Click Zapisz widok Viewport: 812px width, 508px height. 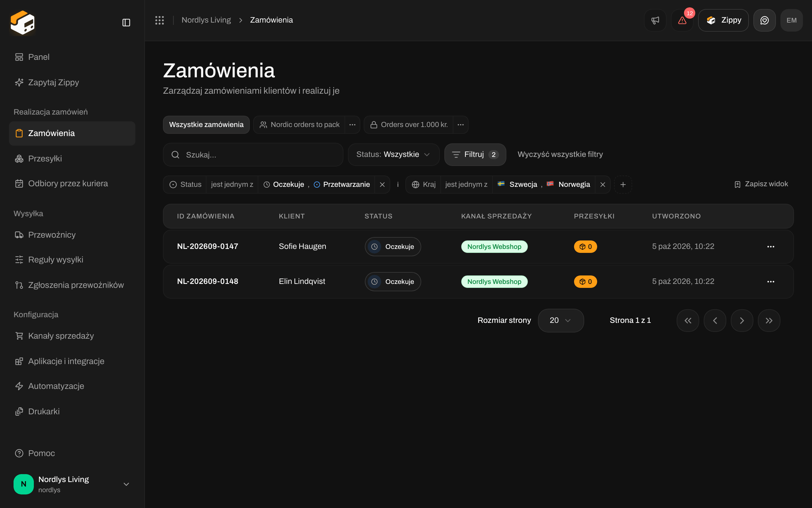coord(761,184)
